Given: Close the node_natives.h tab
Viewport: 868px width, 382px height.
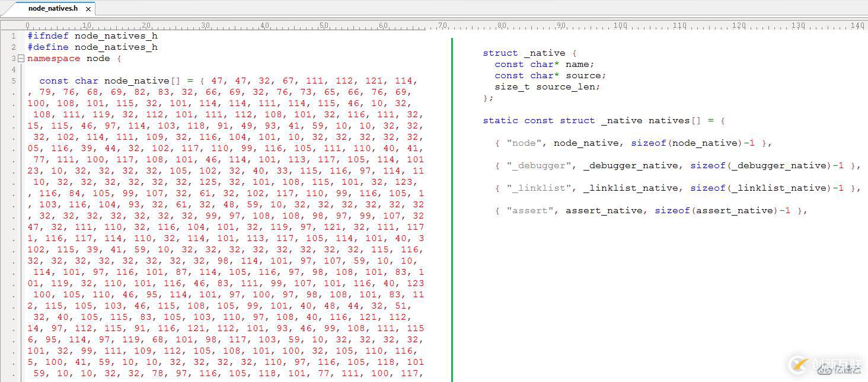Looking at the screenshot, I should click(88, 9).
